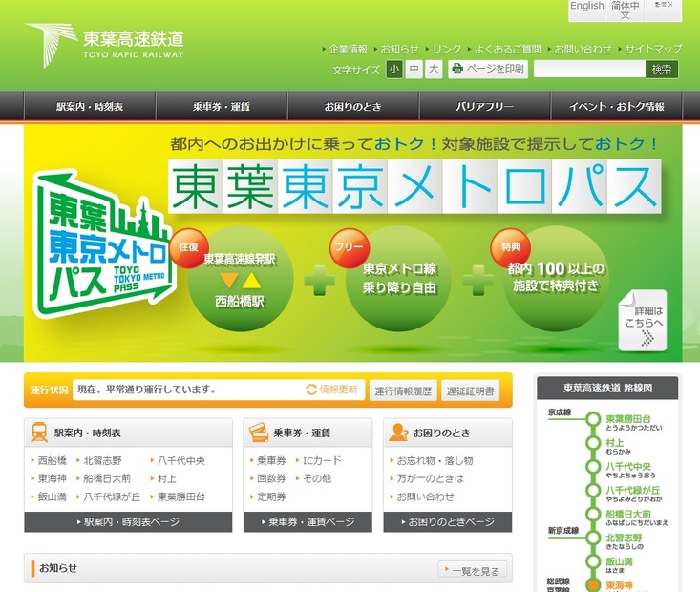
Task: Open the お忘れ物・落し物 link
Action: [x=435, y=460]
